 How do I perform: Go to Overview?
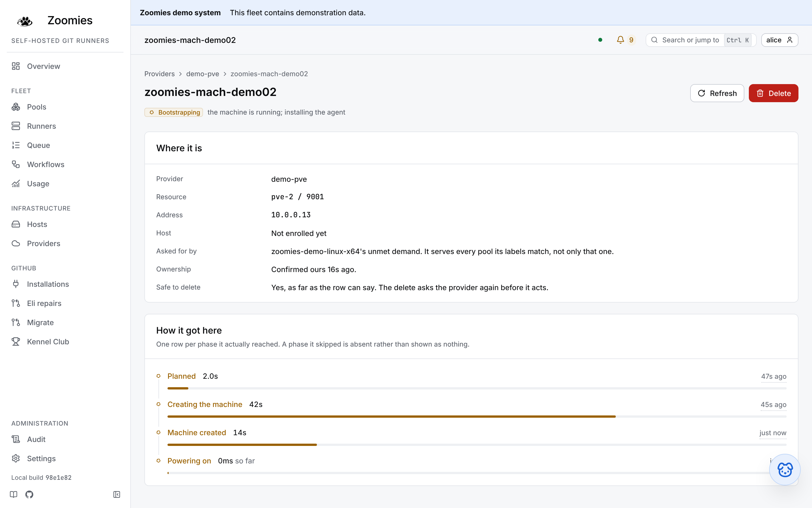pos(65,66)
